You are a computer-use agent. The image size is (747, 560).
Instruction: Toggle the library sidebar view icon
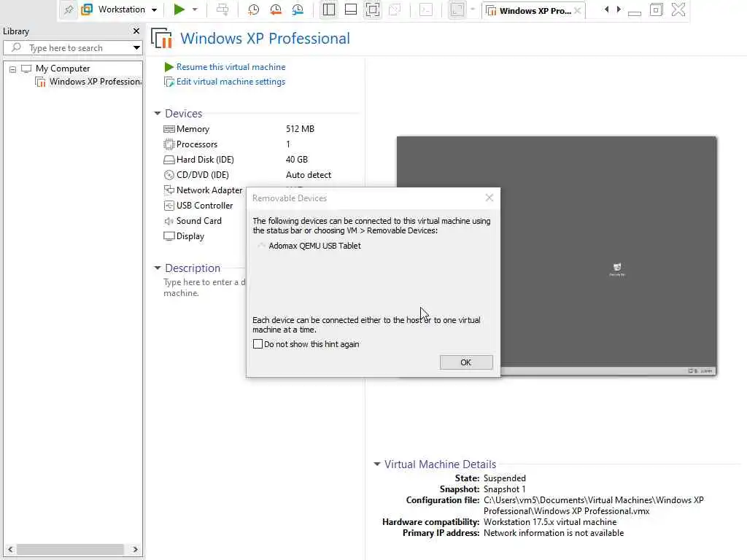point(329,9)
